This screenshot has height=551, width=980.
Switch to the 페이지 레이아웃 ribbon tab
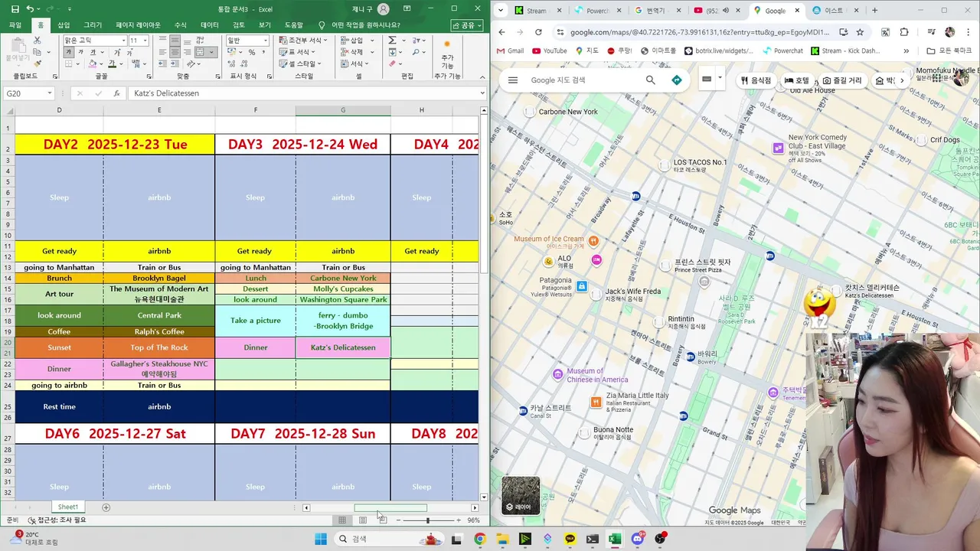tap(139, 25)
